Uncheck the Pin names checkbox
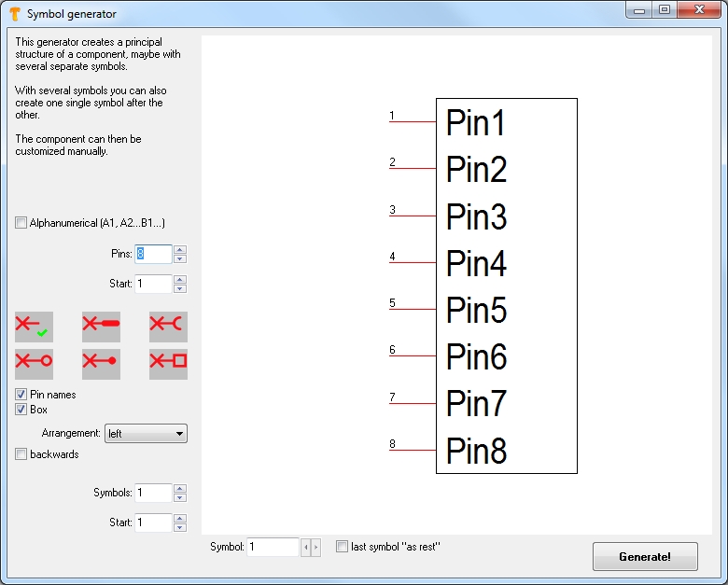This screenshot has width=728, height=585. [x=21, y=395]
